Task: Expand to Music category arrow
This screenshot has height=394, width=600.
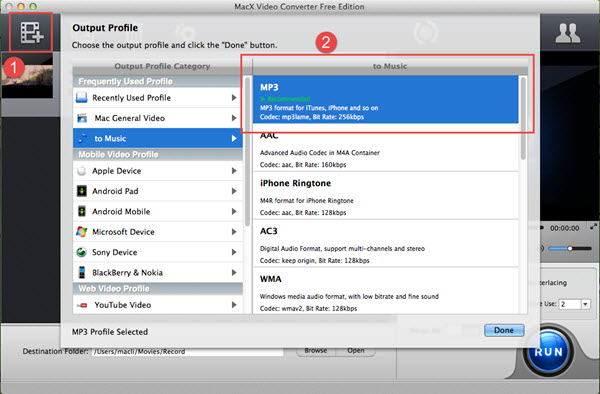Action: point(234,138)
